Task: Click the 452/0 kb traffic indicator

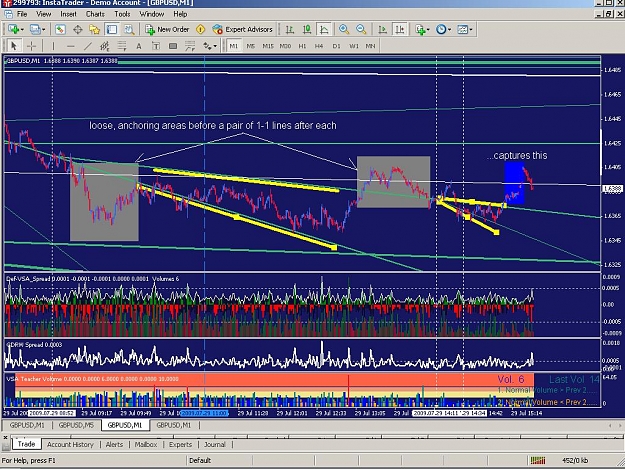Action: pyautogui.click(x=575, y=461)
